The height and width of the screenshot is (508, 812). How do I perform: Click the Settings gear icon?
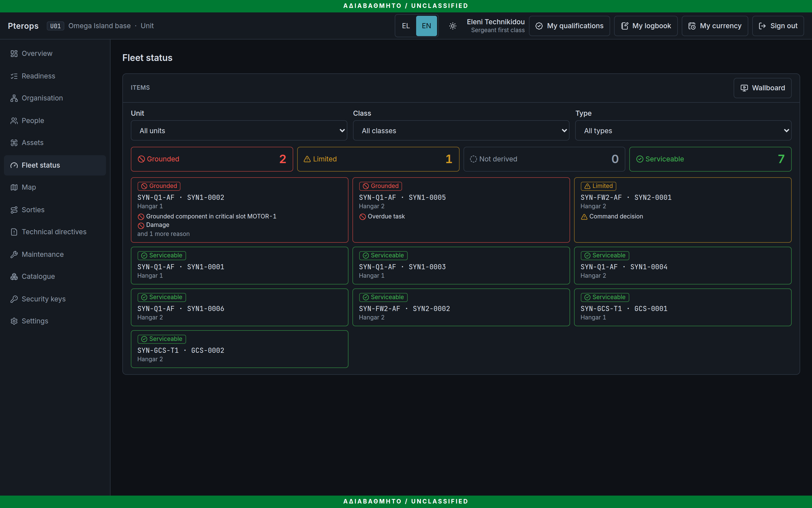coord(14,321)
